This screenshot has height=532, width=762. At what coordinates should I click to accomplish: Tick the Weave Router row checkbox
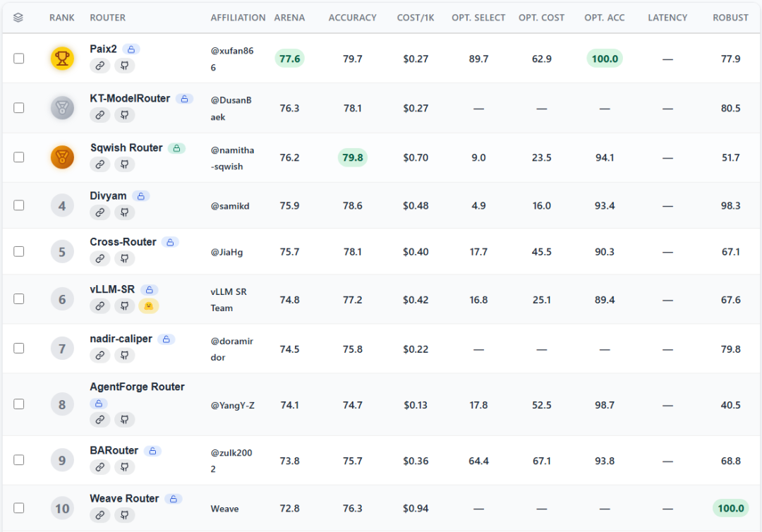[x=19, y=508]
